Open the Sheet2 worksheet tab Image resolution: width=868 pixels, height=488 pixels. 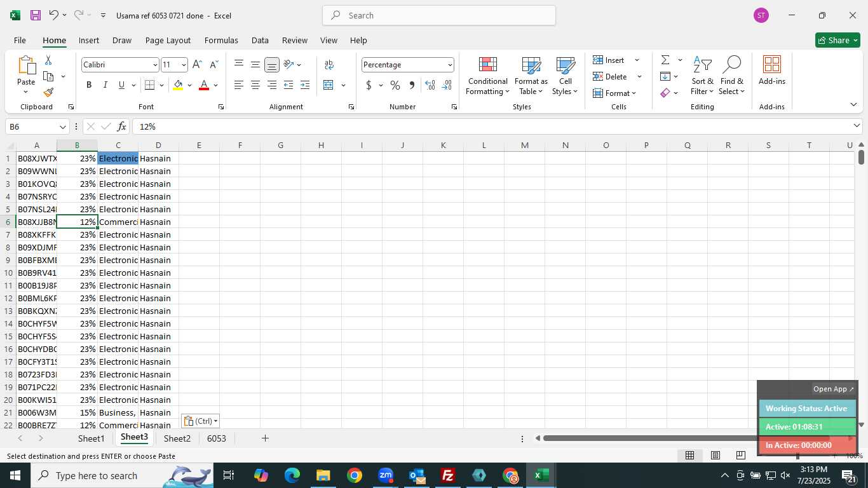177,438
